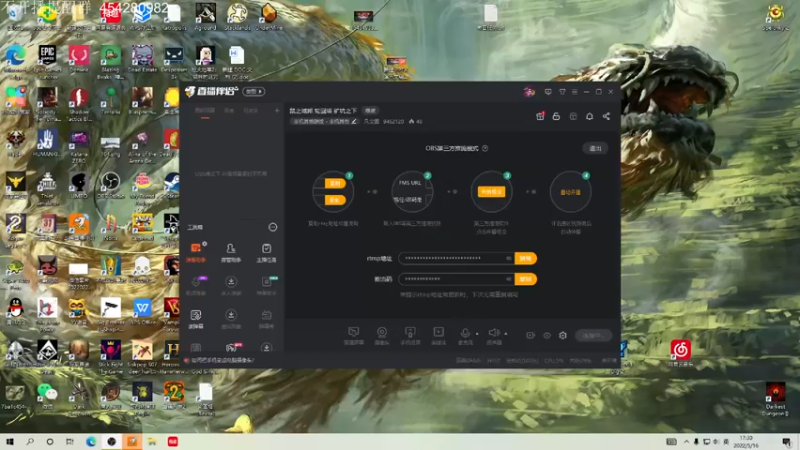Screen dimensions: 800x450
Task: Open Terraria desktop shortcut
Action: pyautogui.click(x=110, y=101)
